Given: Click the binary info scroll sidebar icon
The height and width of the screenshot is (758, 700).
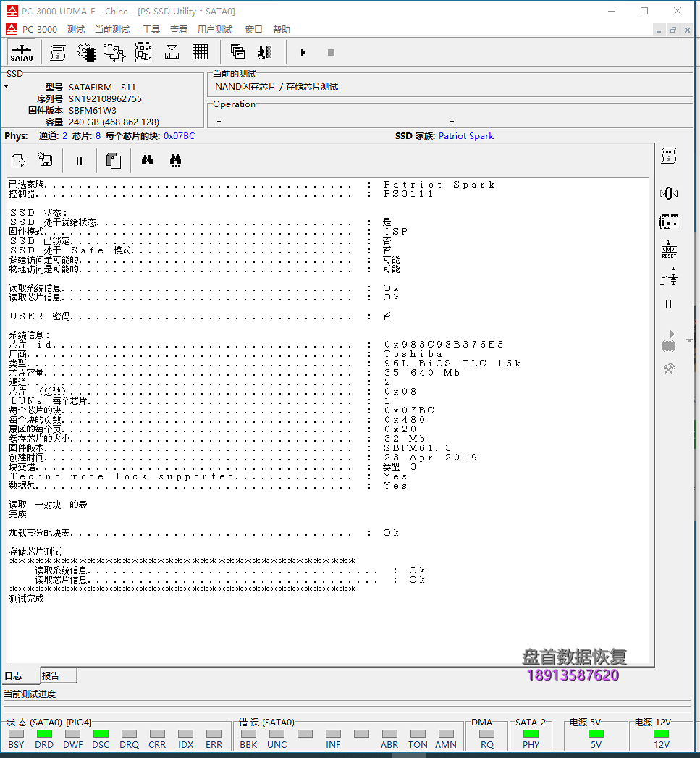Looking at the screenshot, I should tap(669, 156).
